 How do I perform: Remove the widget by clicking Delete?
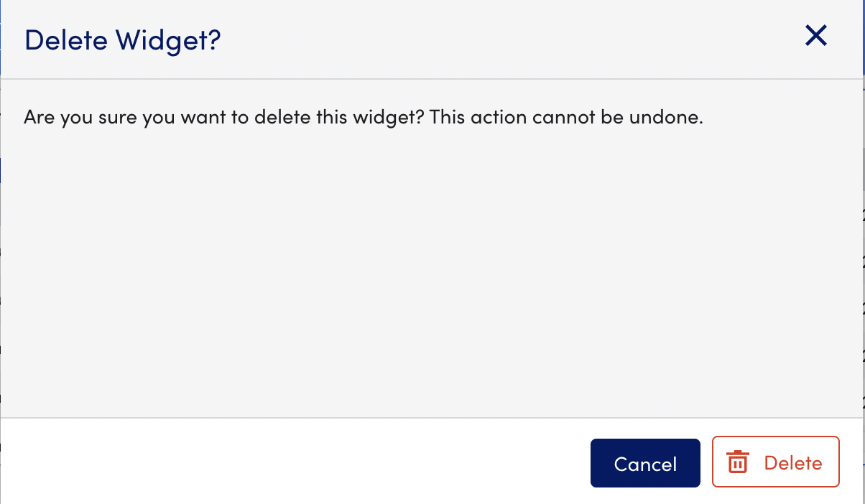coord(775,462)
